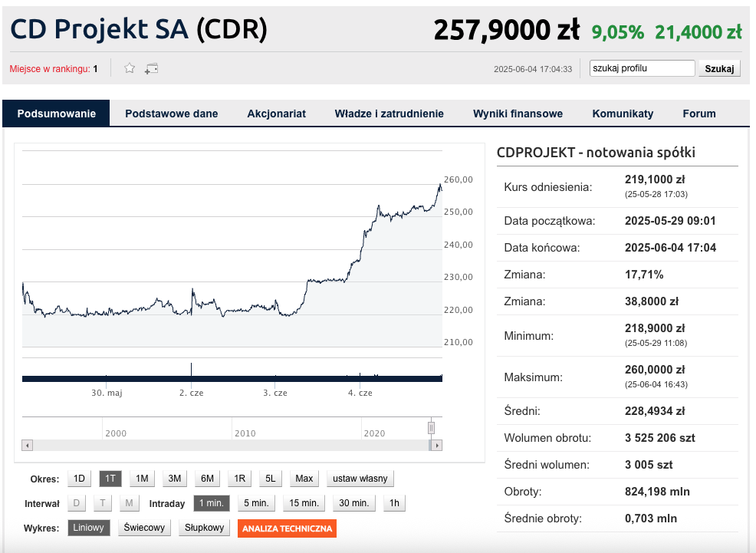This screenshot has width=756, height=553.
Task: Click the 2000 year in navigator
Action: pos(117,433)
